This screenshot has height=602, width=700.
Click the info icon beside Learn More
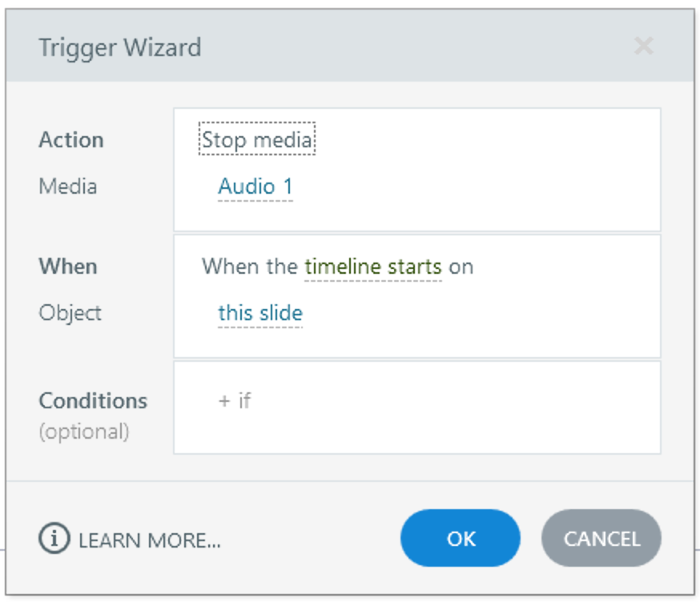tap(54, 539)
